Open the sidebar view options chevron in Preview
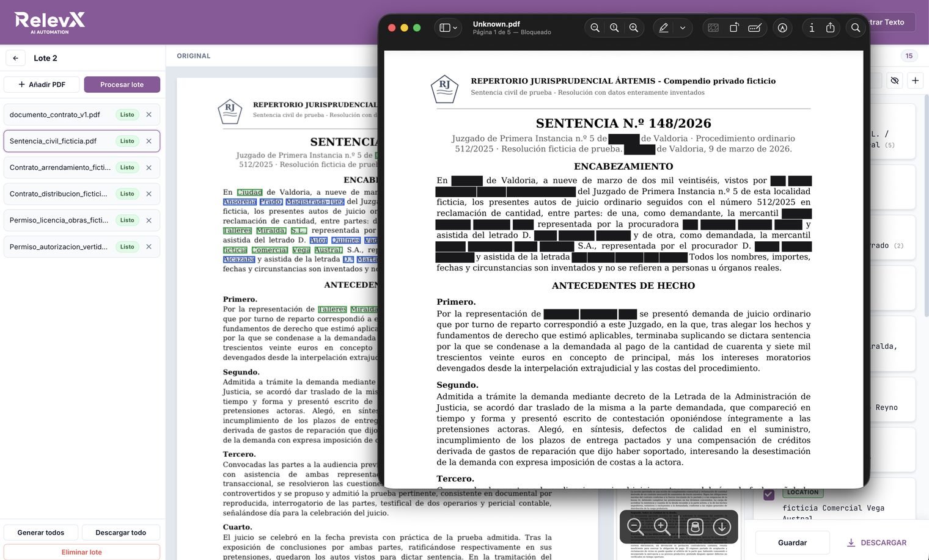929x560 pixels. click(455, 27)
